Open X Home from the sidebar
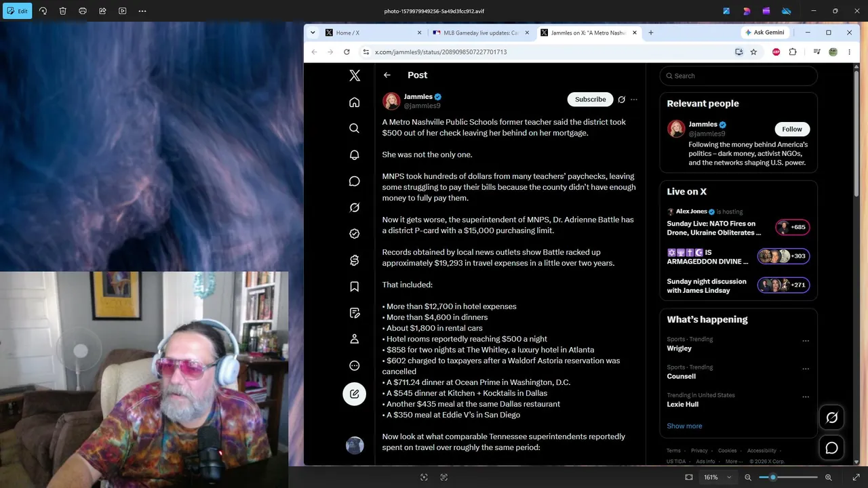 (x=354, y=102)
